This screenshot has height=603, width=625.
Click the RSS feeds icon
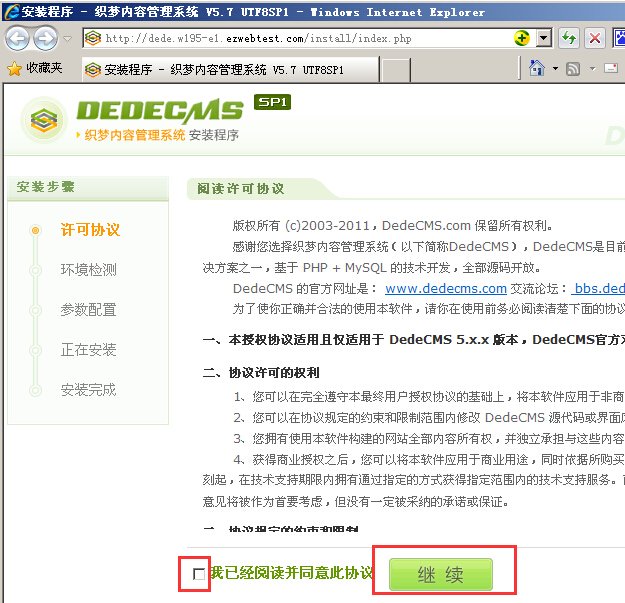pyautogui.click(x=573, y=69)
